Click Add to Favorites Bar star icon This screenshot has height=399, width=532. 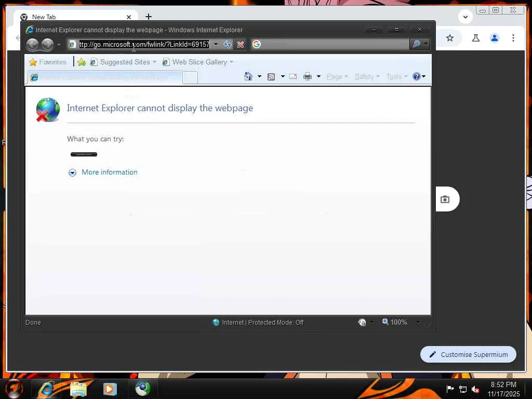82,62
